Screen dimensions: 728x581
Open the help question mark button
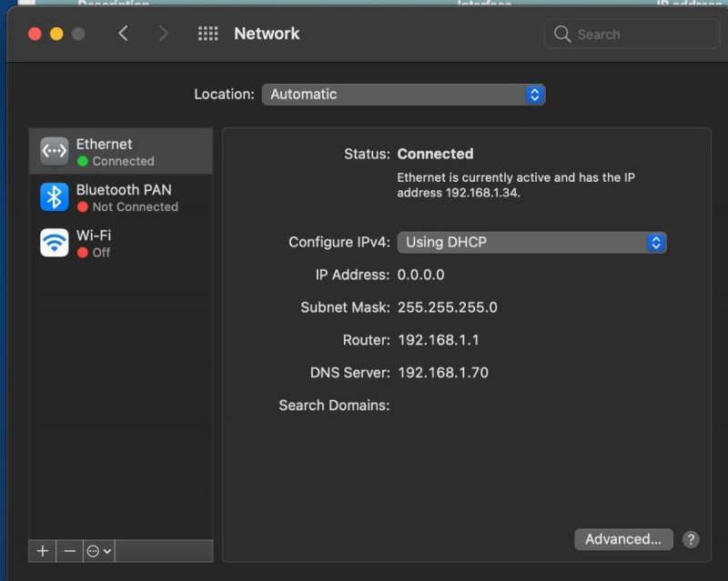pos(691,539)
